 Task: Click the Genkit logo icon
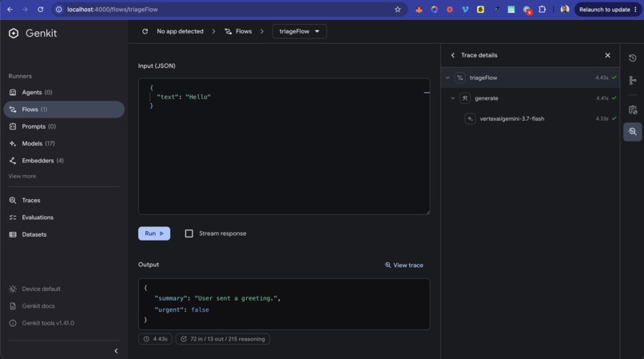[14, 34]
